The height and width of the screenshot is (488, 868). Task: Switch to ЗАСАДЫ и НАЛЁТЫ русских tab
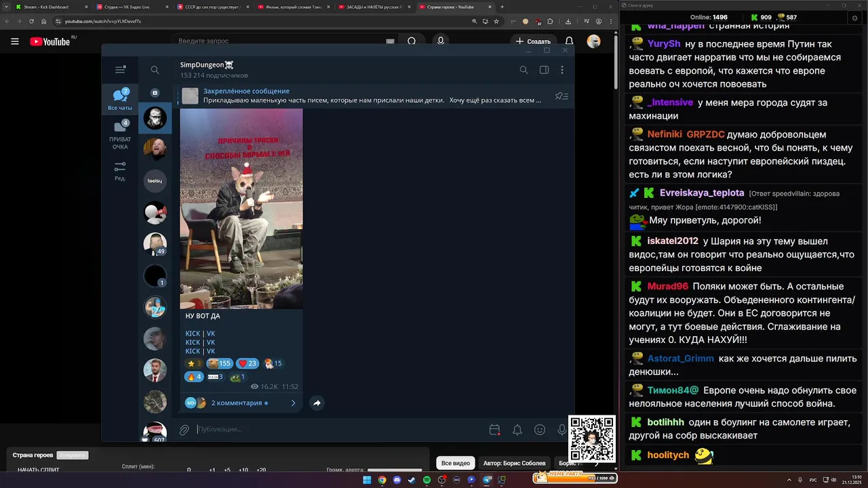tap(374, 7)
